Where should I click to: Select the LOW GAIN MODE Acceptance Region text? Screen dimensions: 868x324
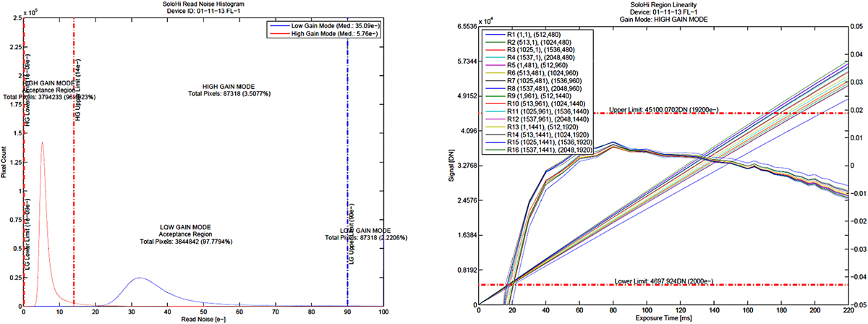(190, 234)
